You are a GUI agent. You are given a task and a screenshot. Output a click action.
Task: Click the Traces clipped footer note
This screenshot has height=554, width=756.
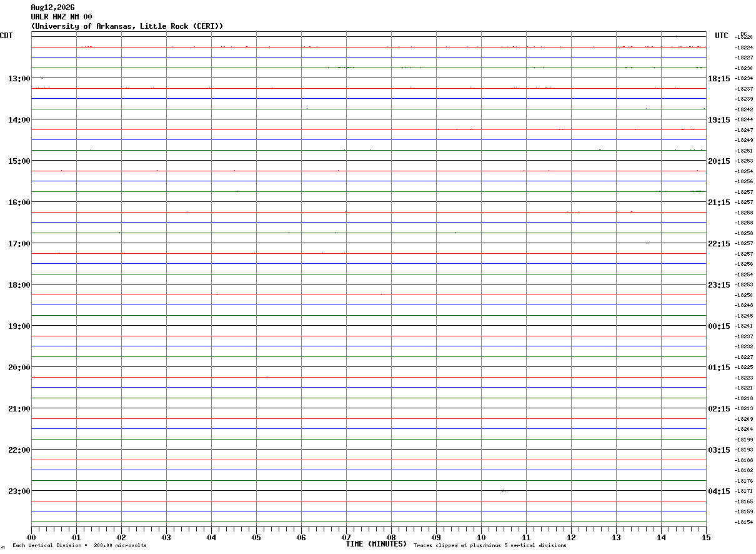[490, 546]
